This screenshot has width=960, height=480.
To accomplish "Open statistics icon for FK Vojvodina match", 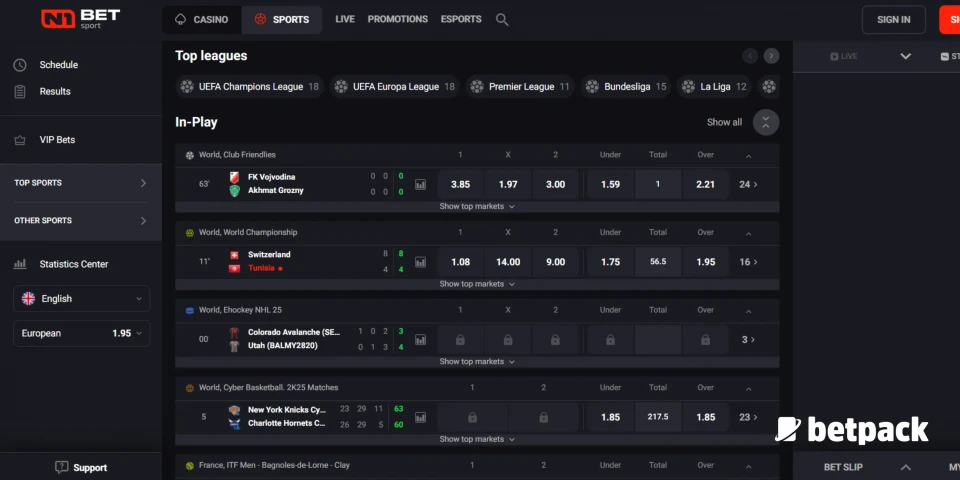I will click(x=421, y=184).
